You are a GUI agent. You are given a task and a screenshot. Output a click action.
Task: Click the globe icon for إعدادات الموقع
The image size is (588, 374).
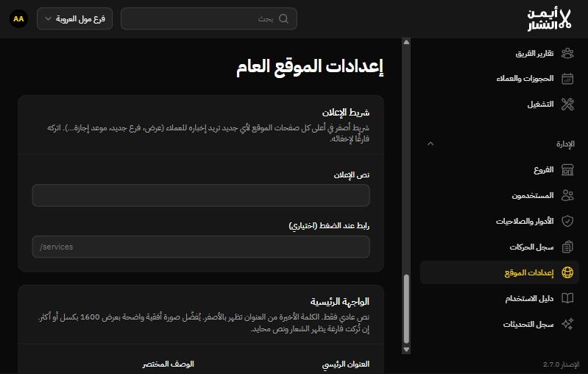[567, 272]
